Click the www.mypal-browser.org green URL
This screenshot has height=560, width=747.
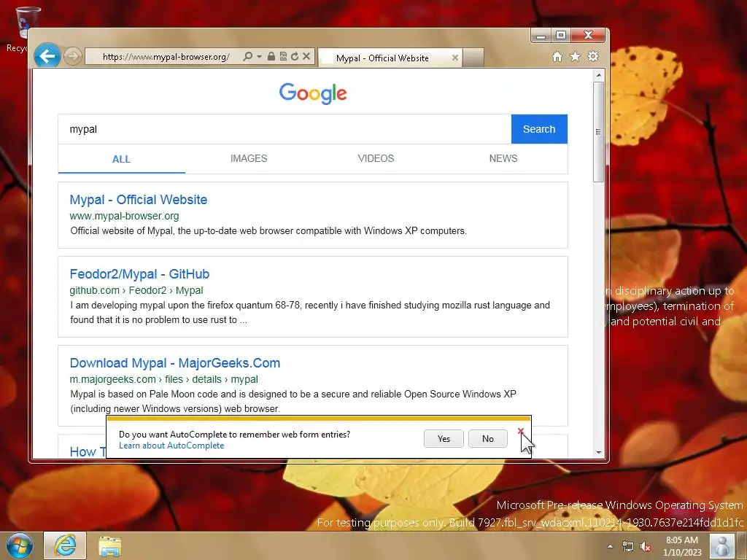pos(124,216)
